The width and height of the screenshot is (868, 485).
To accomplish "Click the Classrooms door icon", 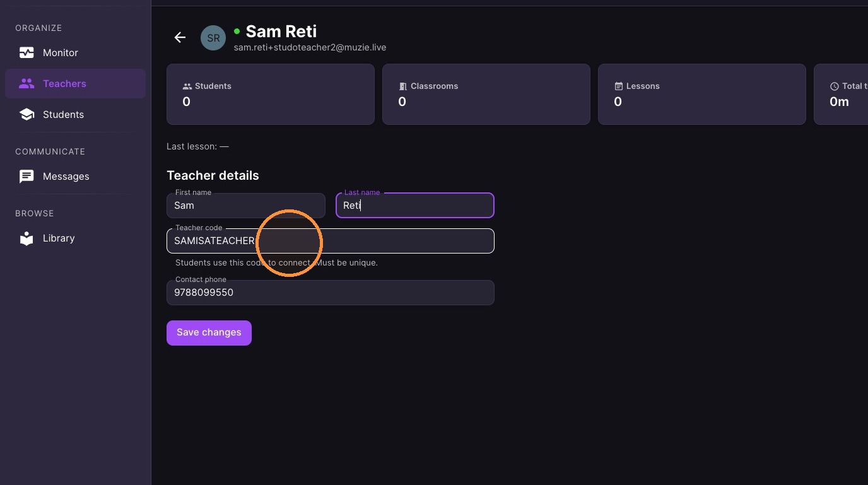I will [403, 86].
